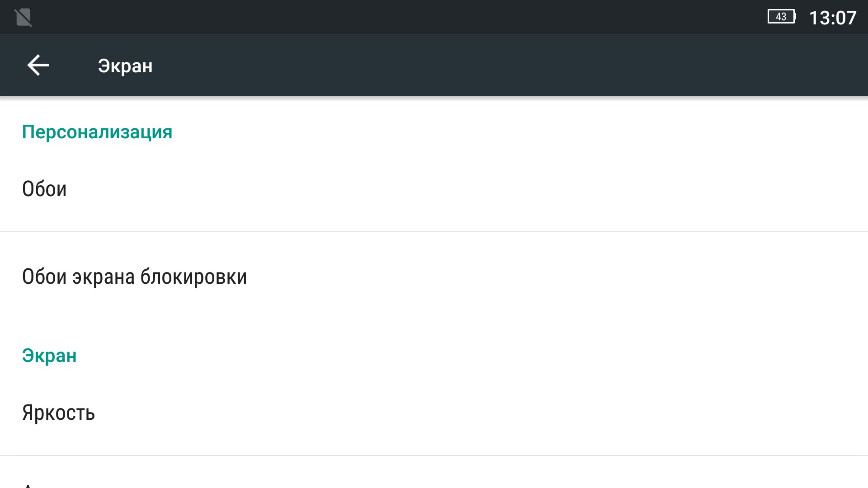Screen dimensions: 868x488
Task: Tap the back arrow in the header
Action: click(38, 66)
